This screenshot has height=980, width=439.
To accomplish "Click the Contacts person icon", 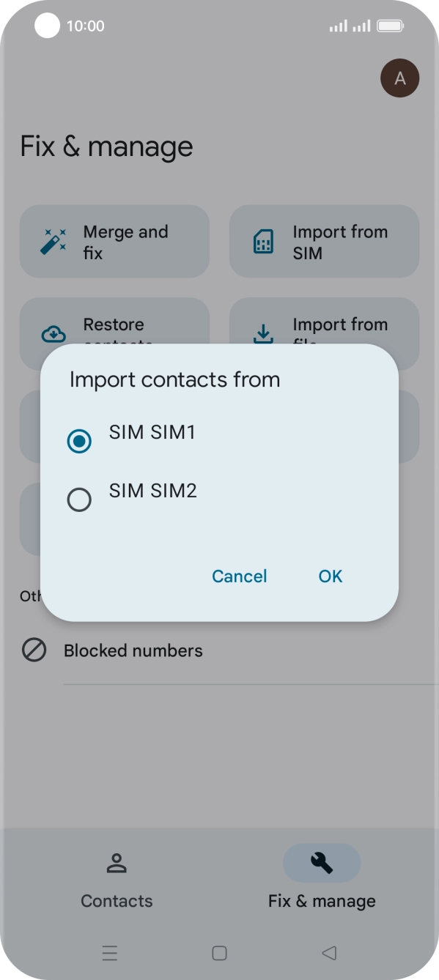I will click(x=117, y=863).
